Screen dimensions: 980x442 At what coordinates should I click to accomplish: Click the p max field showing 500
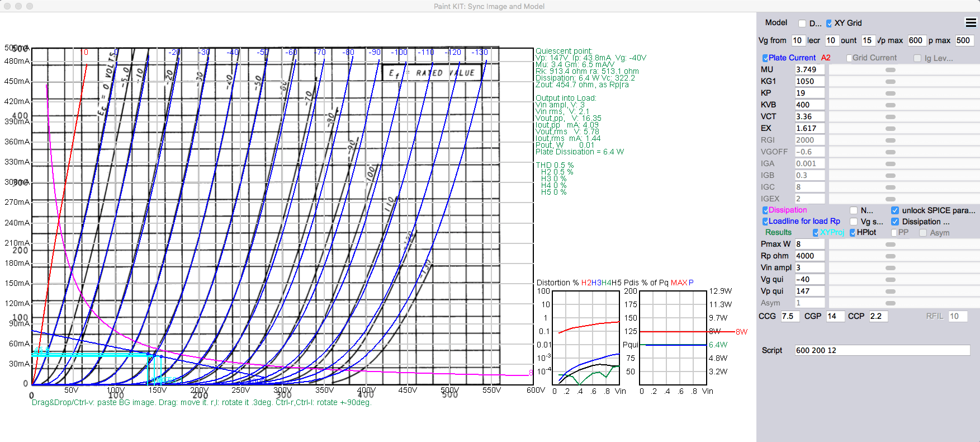(x=964, y=41)
